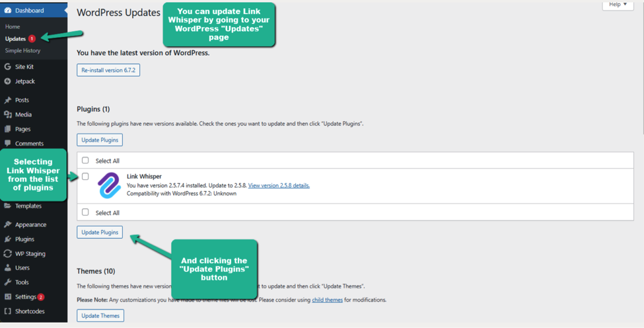Click the red Updates count badge
Viewport: 644px width, 328px height.
pos(32,38)
